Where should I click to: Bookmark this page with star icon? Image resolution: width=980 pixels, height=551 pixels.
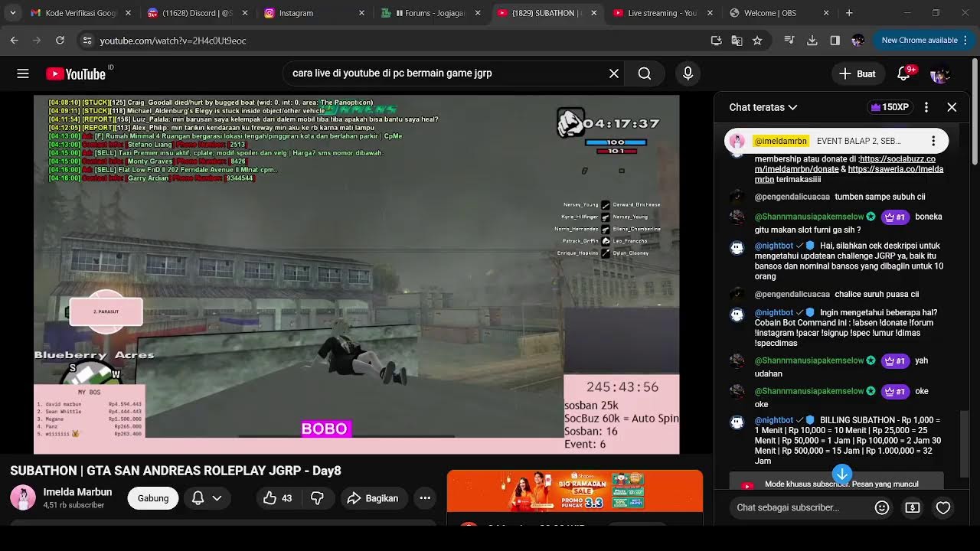point(757,41)
